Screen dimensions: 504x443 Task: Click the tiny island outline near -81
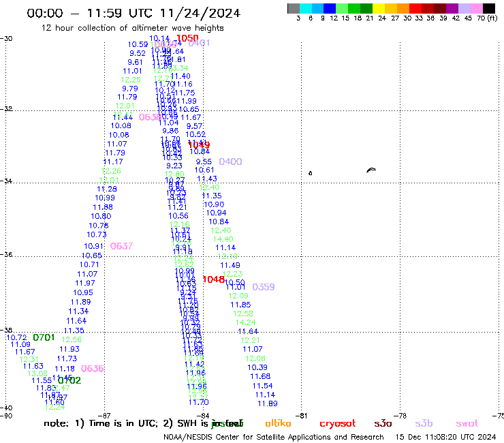[310, 173]
